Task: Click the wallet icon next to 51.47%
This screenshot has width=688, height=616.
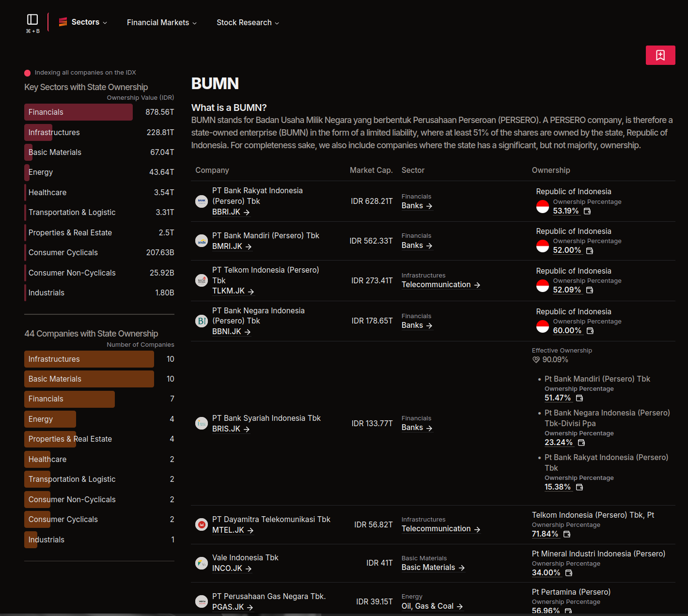Action: point(579,398)
